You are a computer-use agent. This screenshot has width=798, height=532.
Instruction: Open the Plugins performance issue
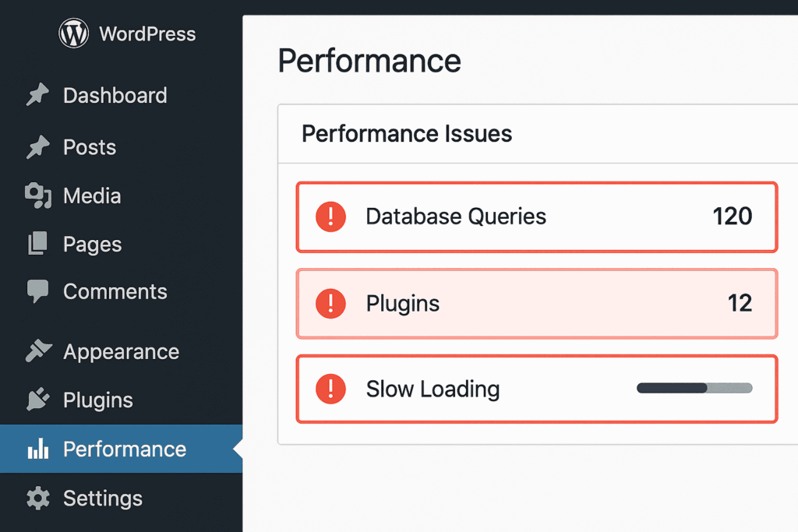[536, 304]
